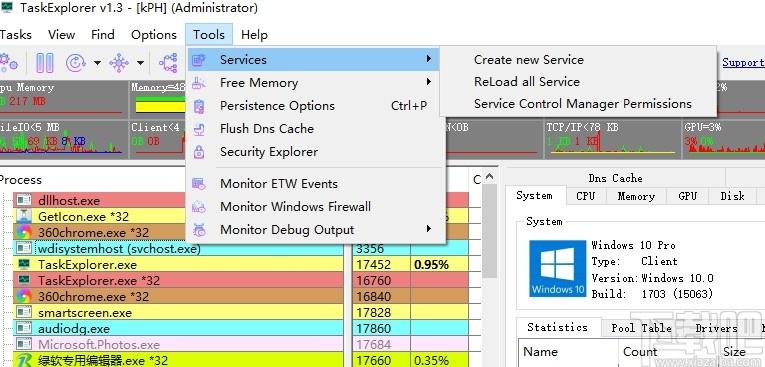Image resolution: width=765 pixels, height=367 pixels.
Task: Open dropdown arrow beside refresh icon
Action: [97, 63]
